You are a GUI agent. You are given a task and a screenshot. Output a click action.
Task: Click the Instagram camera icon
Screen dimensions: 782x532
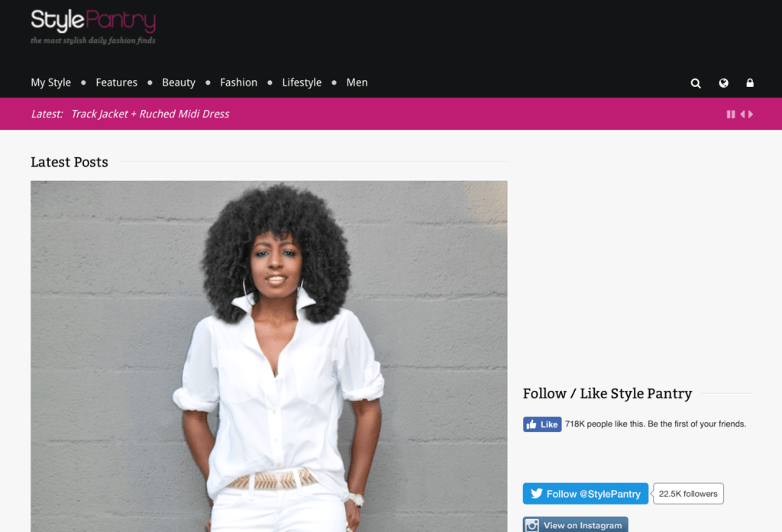(532, 525)
